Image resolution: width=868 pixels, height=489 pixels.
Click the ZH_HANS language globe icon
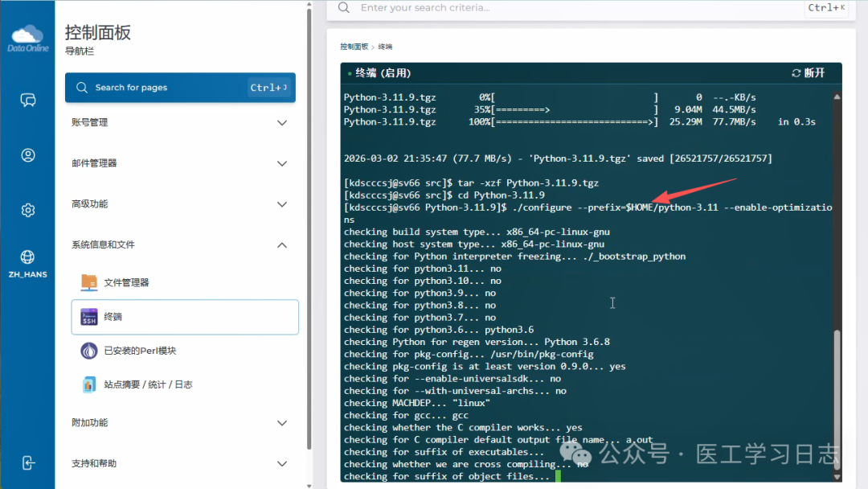[x=28, y=257]
